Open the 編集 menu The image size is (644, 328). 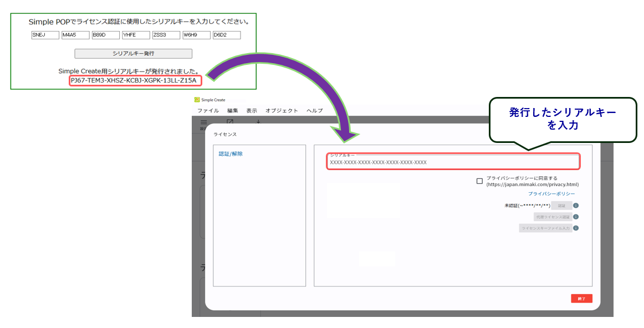(232, 110)
